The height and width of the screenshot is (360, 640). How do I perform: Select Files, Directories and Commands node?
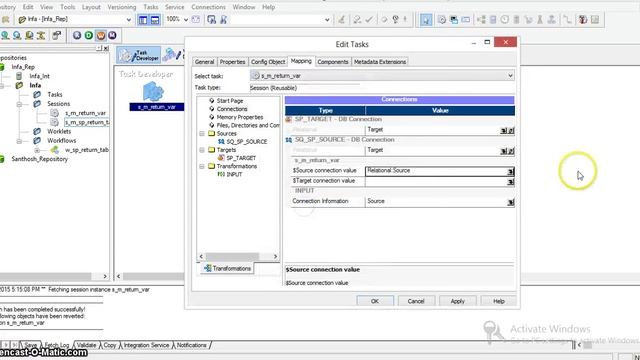pos(248,125)
